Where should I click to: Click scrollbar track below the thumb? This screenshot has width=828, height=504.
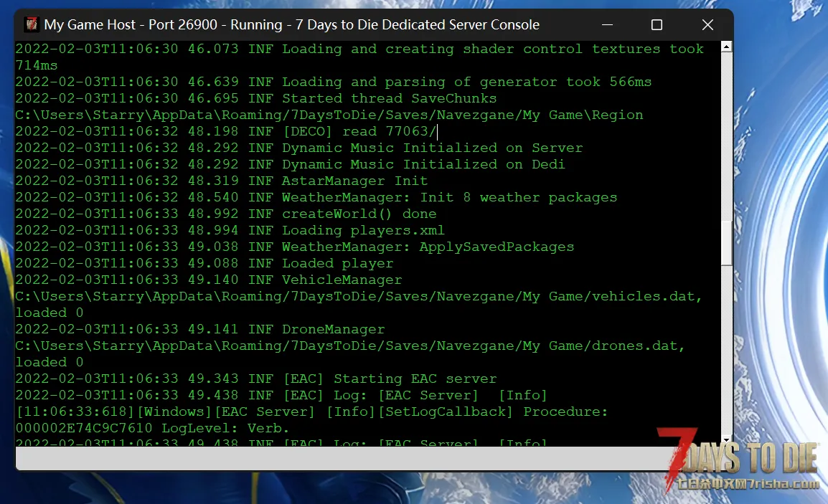[x=727, y=351]
